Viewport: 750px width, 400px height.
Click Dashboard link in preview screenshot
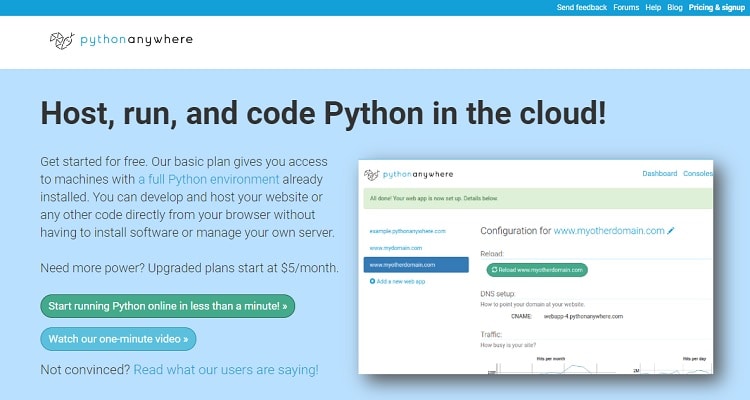660,173
